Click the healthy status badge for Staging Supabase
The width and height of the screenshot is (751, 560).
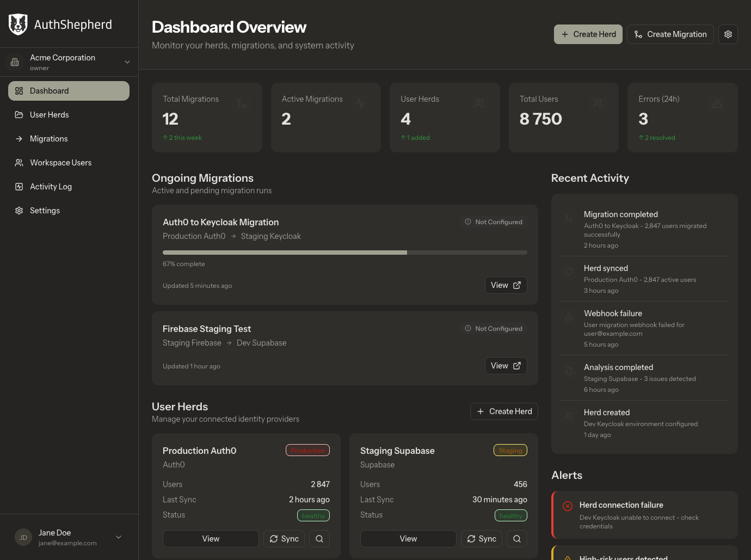510,515
